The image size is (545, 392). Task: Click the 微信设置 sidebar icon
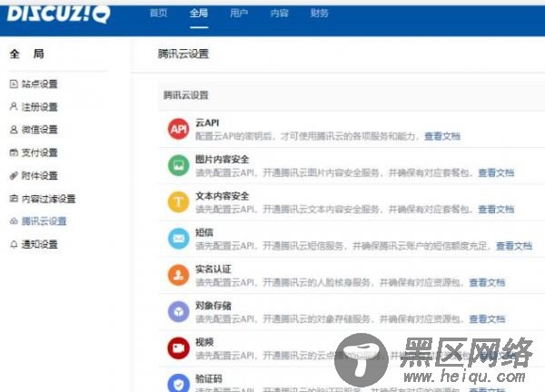point(14,130)
